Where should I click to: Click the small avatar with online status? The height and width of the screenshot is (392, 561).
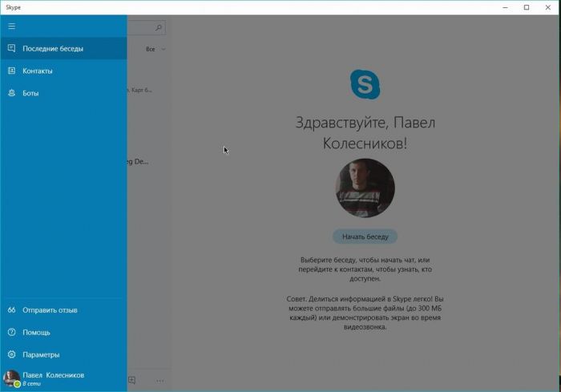[x=11, y=379]
